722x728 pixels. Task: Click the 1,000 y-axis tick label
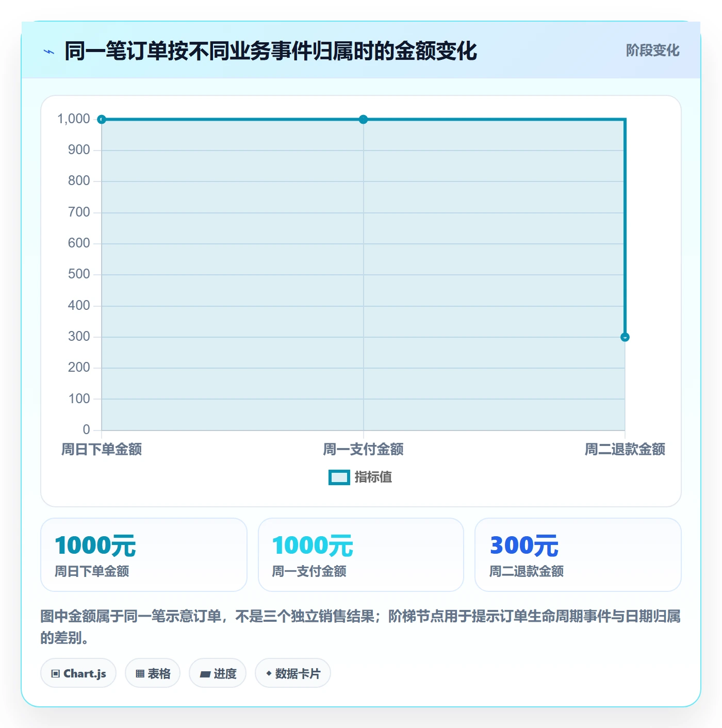point(74,119)
